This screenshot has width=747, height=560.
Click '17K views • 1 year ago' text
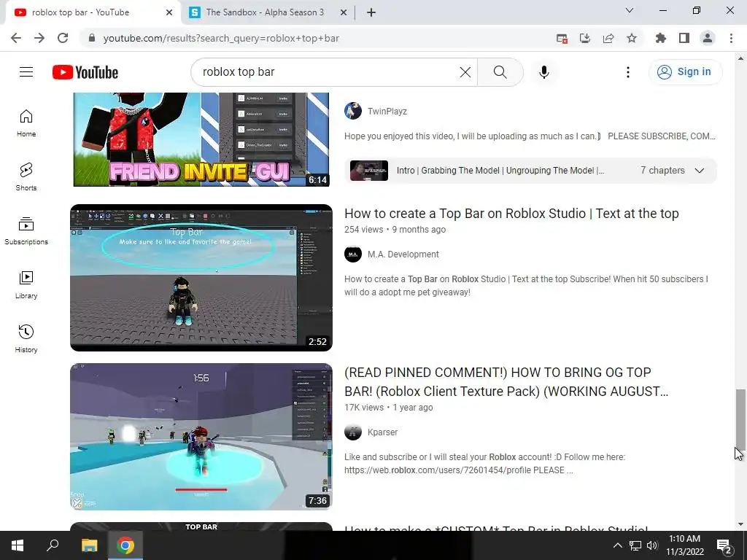(x=389, y=408)
